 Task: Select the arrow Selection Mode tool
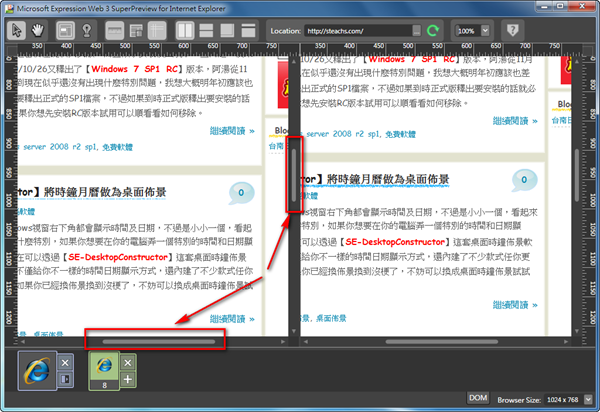pos(16,30)
